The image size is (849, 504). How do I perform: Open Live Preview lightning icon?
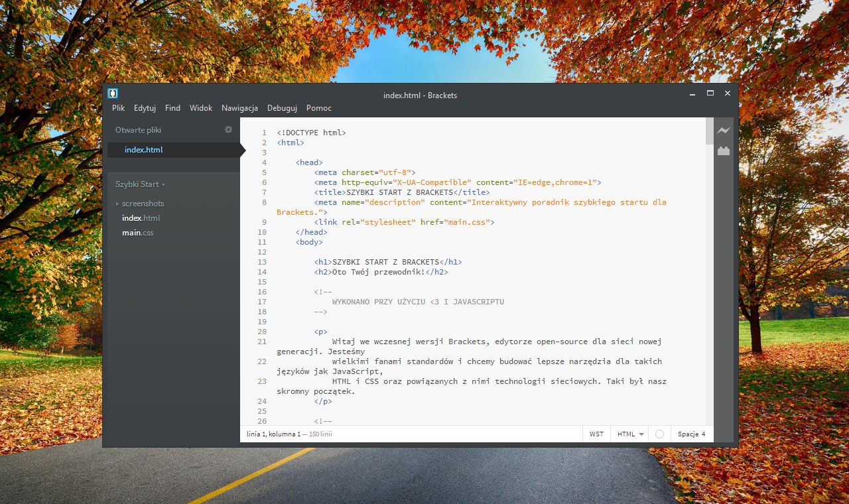[x=723, y=131]
